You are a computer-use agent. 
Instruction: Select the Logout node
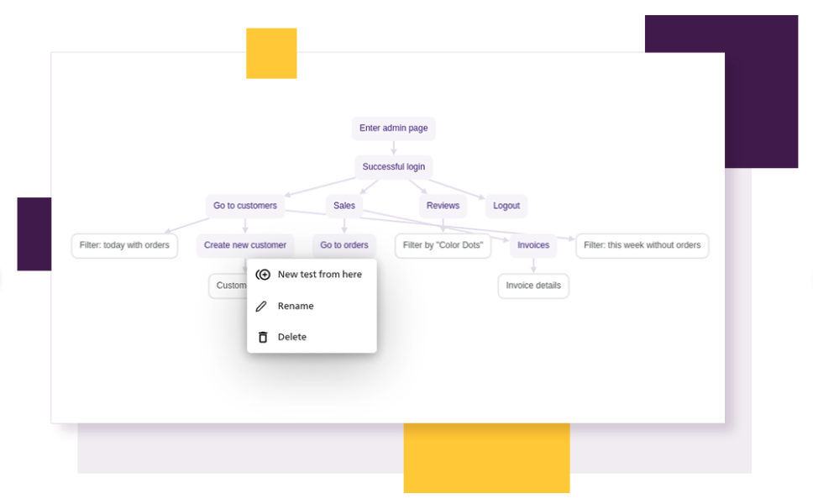(506, 206)
